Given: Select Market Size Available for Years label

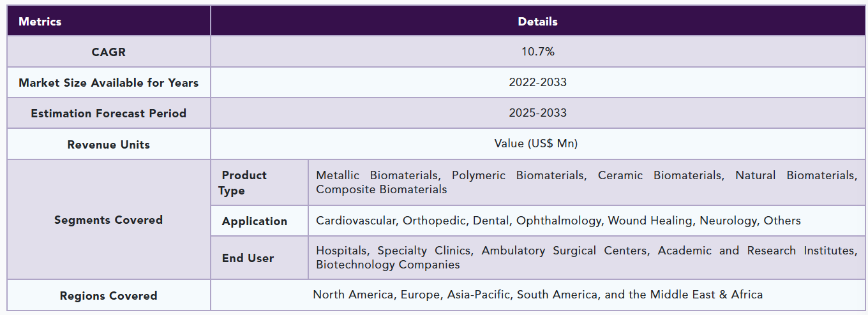Looking at the screenshot, I should click(108, 82).
